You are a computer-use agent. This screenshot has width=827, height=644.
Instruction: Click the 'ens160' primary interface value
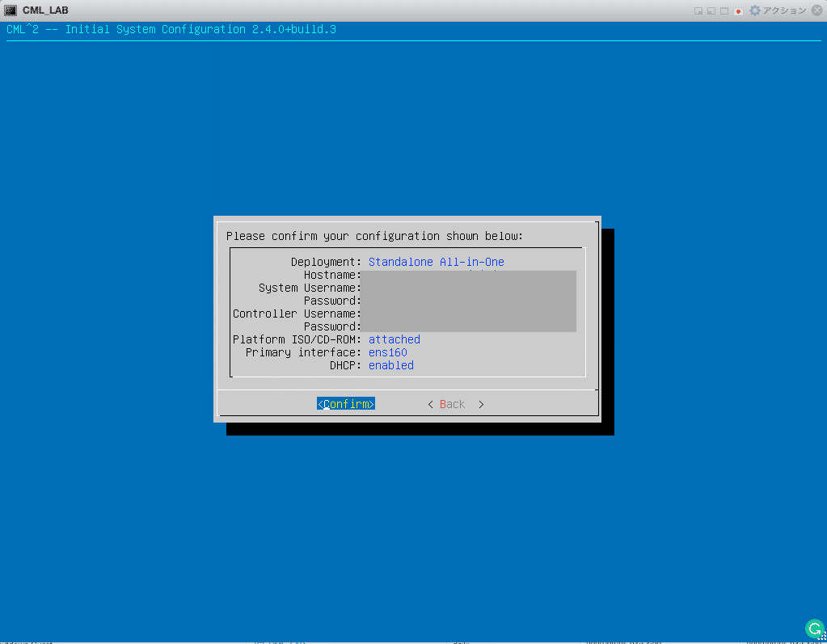coord(388,352)
